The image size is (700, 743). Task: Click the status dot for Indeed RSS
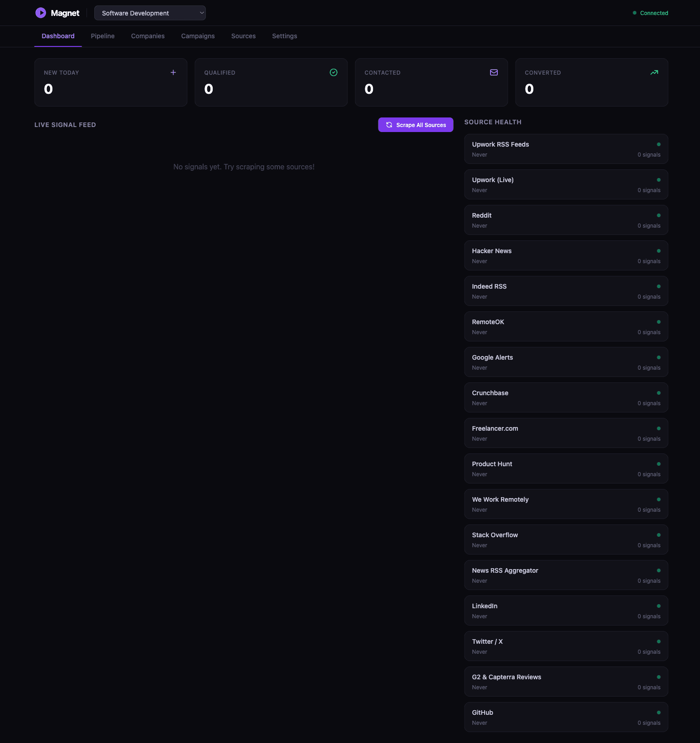point(659,286)
